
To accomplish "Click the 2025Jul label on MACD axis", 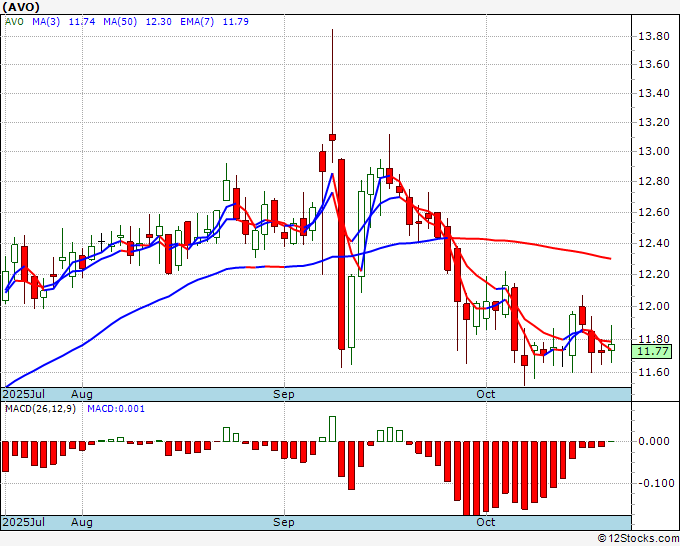I will [23, 522].
